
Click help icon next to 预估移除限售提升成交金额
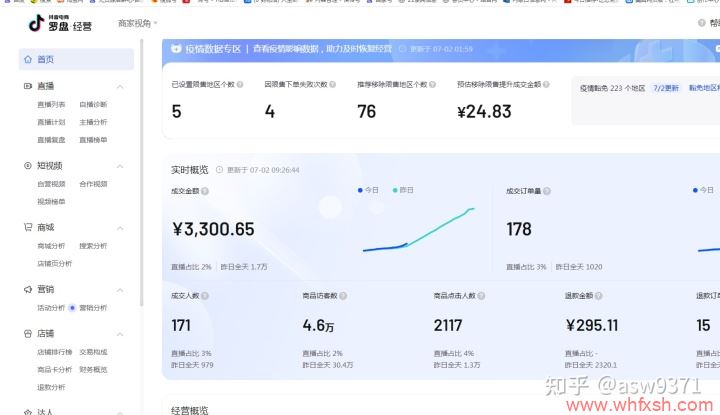546,84
